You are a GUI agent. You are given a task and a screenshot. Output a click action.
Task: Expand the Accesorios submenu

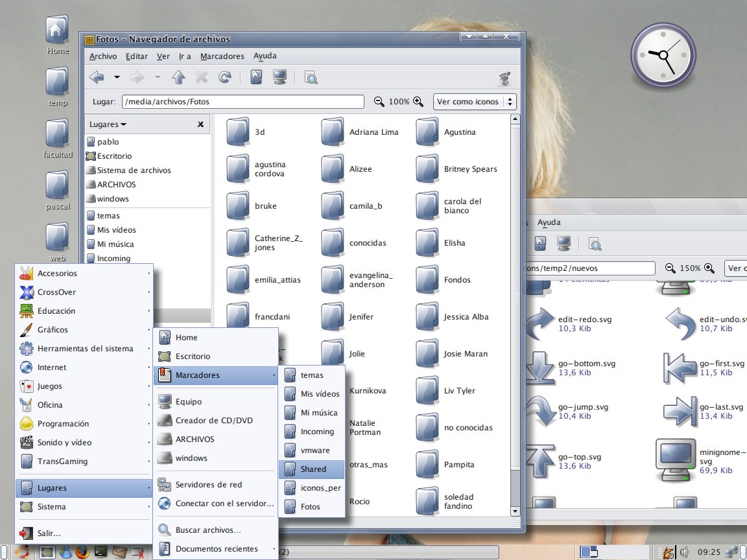84,274
